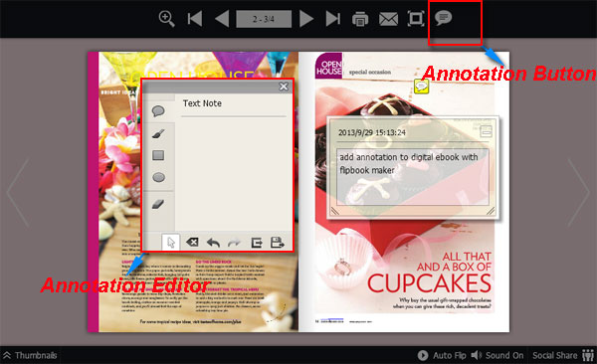Click the zoom in magnifier icon
Screen dimensions: 597x364
click(167, 19)
